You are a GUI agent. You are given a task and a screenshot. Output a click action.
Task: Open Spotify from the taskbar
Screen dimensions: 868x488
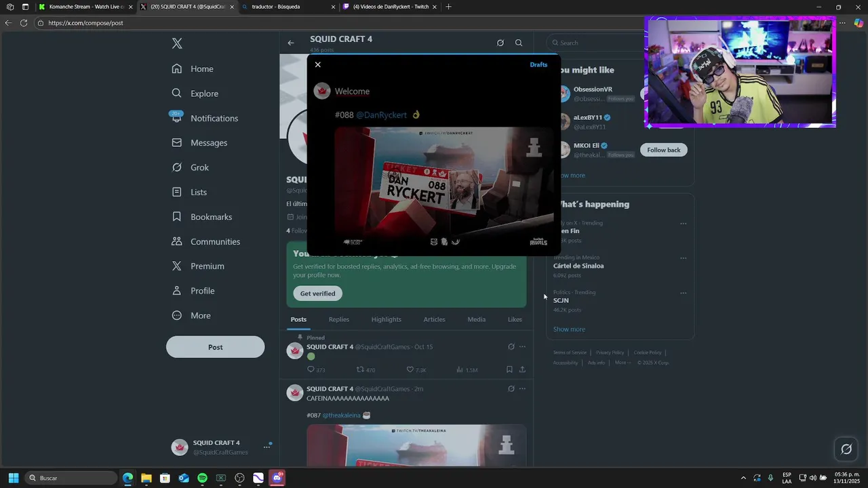tap(202, 478)
